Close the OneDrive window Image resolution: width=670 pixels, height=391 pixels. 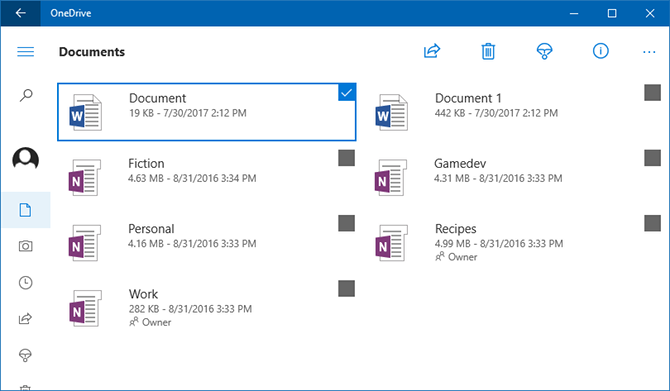(650, 13)
